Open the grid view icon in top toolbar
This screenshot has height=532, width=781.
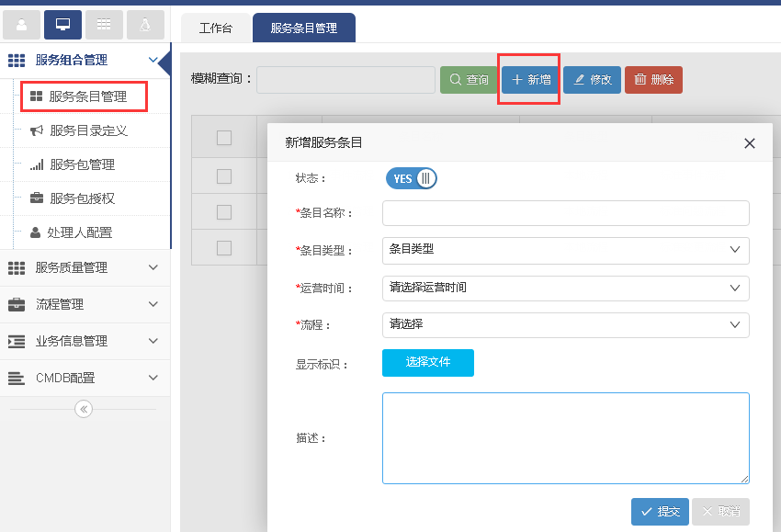click(x=104, y=24)
